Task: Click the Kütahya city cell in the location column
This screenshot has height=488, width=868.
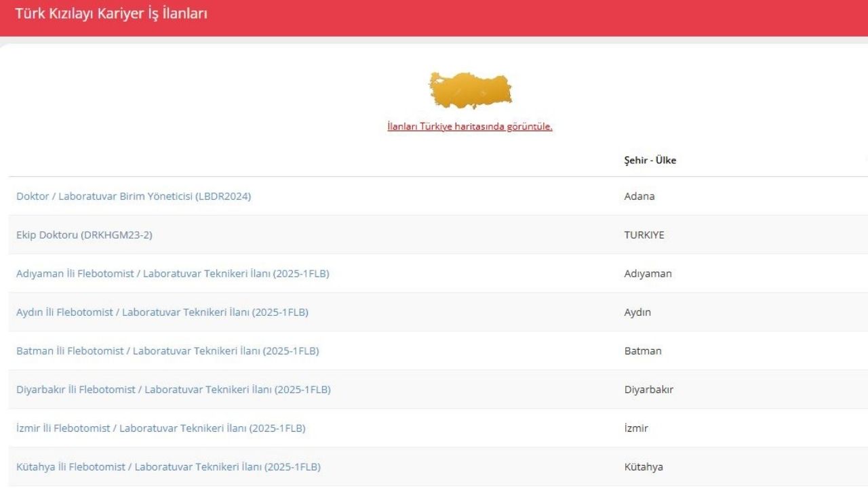Action: 644,467
